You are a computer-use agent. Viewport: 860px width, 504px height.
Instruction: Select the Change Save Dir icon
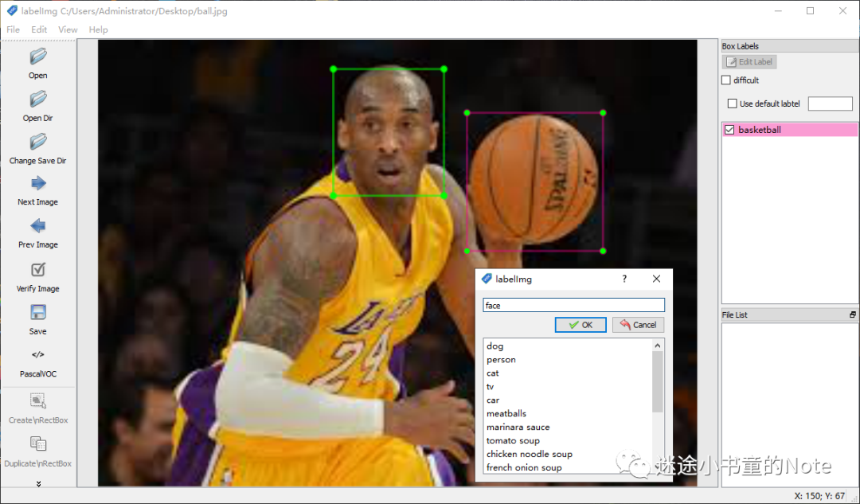click(x=38, y=142)
